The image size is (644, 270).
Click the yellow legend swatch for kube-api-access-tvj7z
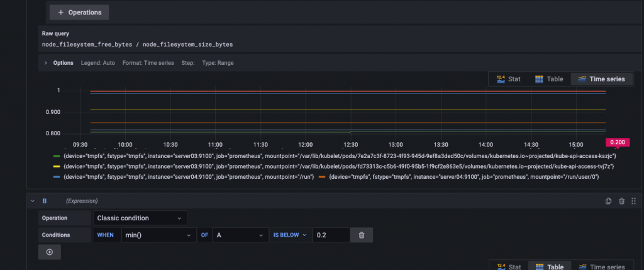coord(57,166)
